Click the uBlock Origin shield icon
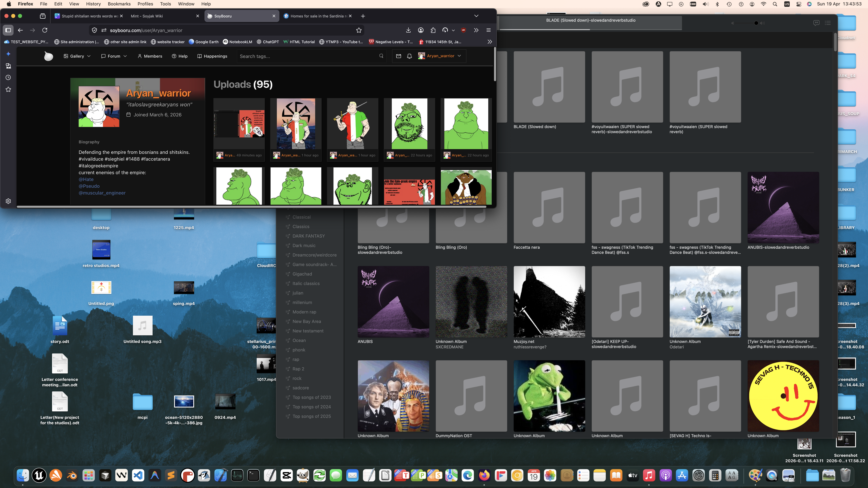 [x=464, y=30]
